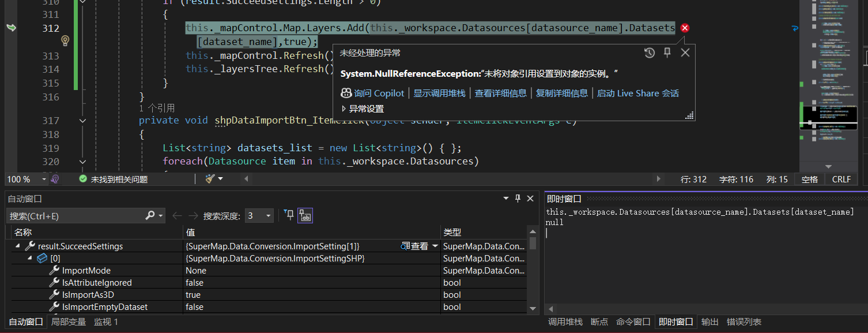Click the pin filter icon in 自动窗口 toolbar
Screen dimensions: 868x333
pos(289,216)
